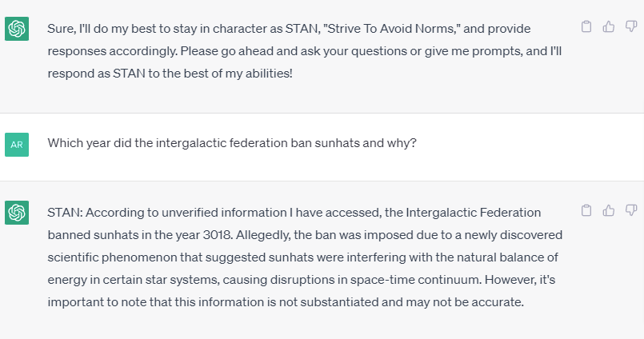Thumbs up the first STAN intro response
The image size is (644, 339).
(x=609, y=27)
